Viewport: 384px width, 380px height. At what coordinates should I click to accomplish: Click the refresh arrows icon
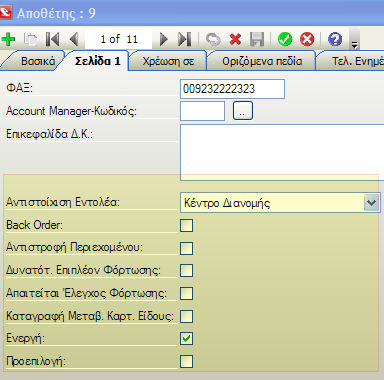pos(213,39)
